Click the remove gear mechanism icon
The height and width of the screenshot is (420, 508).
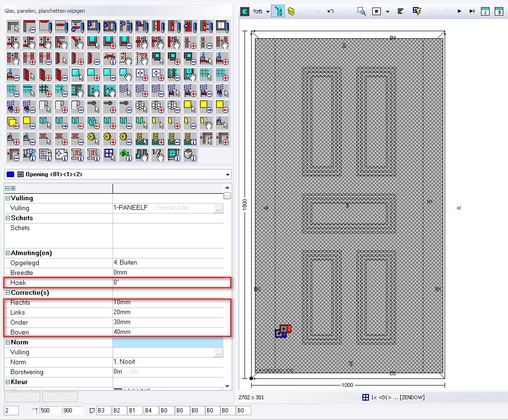126,138
